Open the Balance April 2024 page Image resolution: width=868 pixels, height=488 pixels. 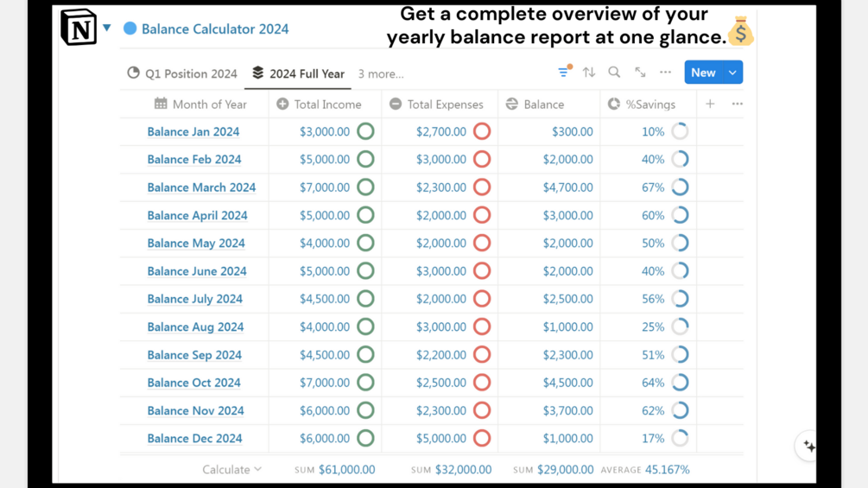point(197,215)
